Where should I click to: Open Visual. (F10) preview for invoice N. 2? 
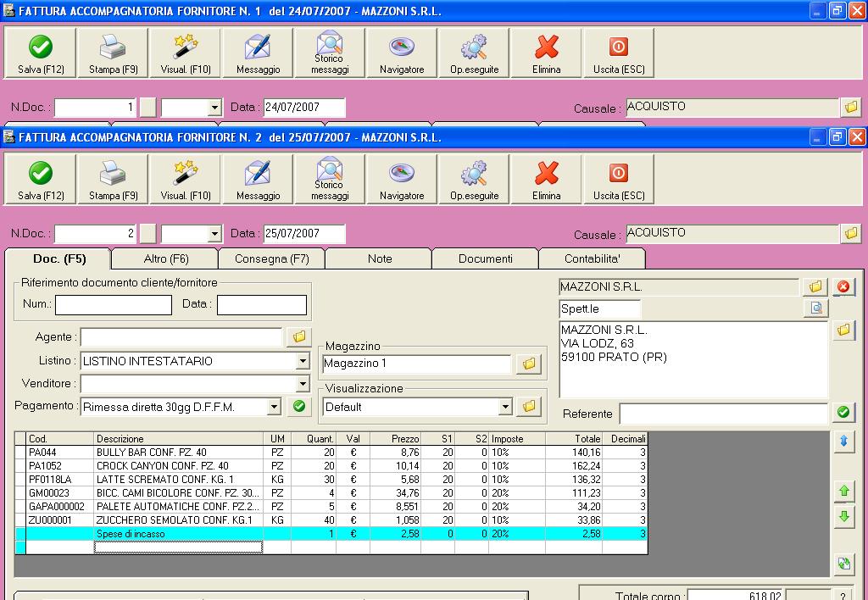(x=185, y=181)
